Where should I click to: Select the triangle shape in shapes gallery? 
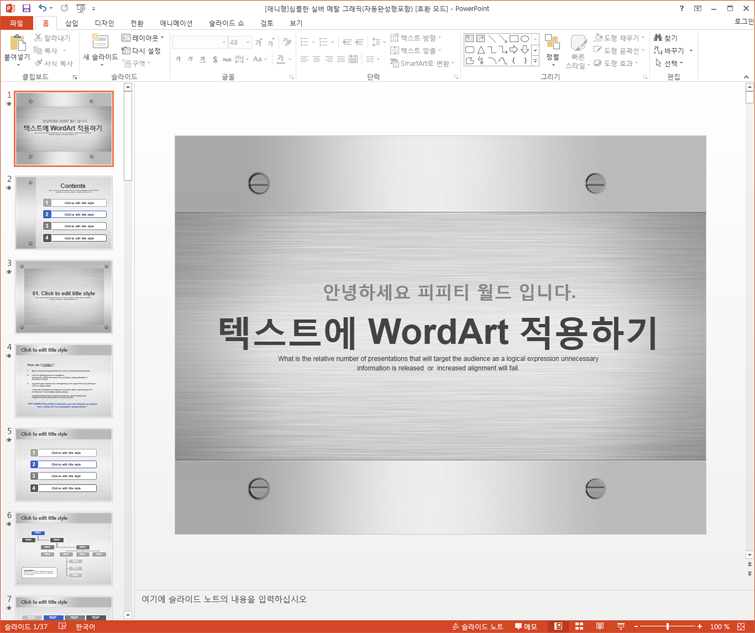(481, 50)
